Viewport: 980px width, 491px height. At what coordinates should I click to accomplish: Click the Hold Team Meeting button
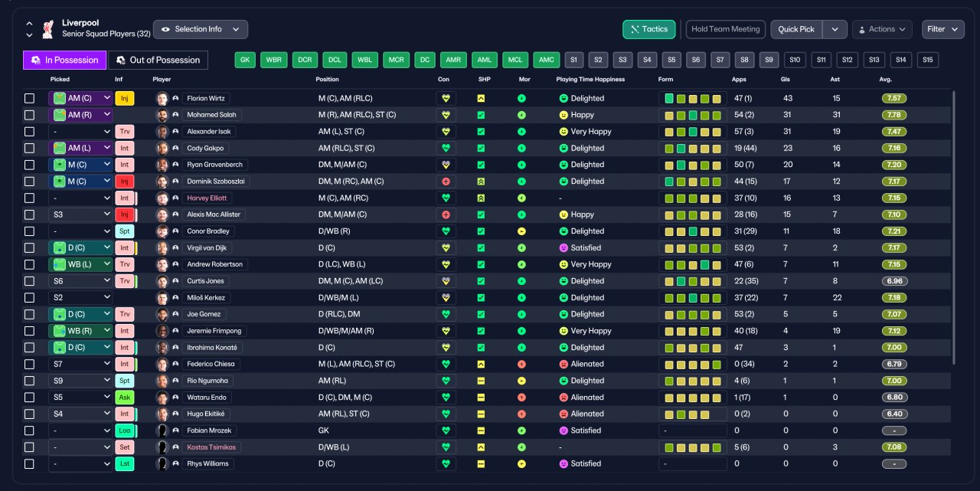[725, 29]
